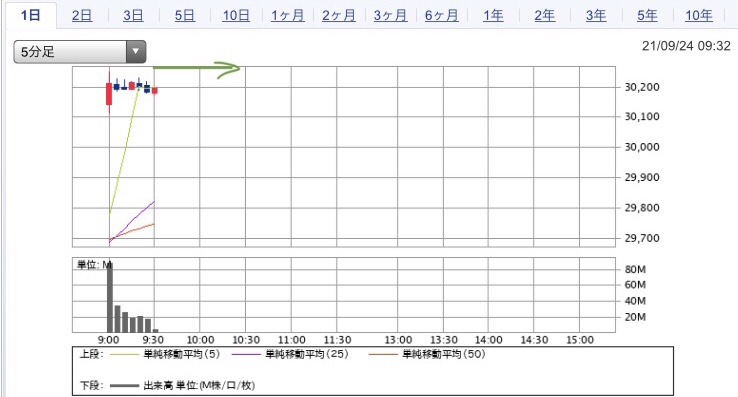Select the 5分足 combo box
This screenshot has height=397, width=738.
click(x=80, y=51)
